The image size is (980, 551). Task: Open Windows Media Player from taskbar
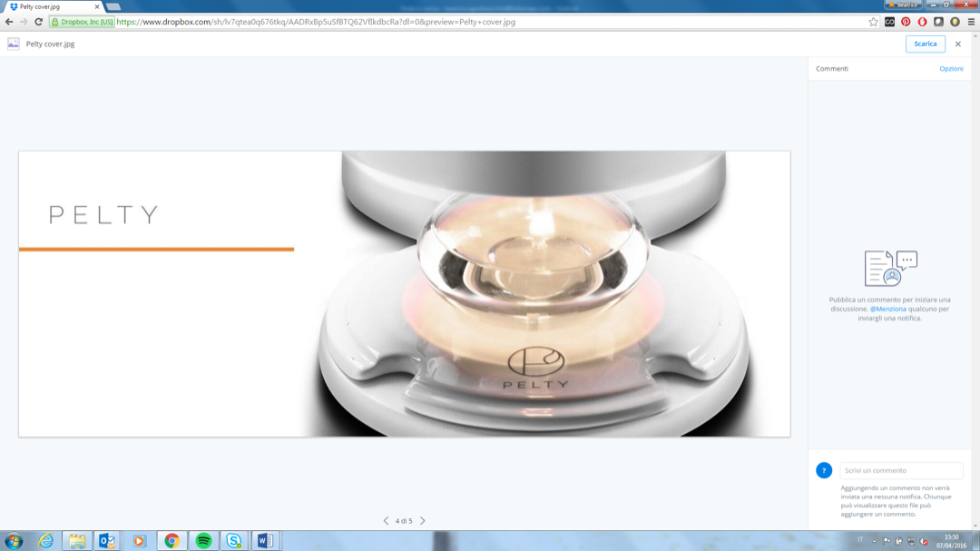pos(139,541)
